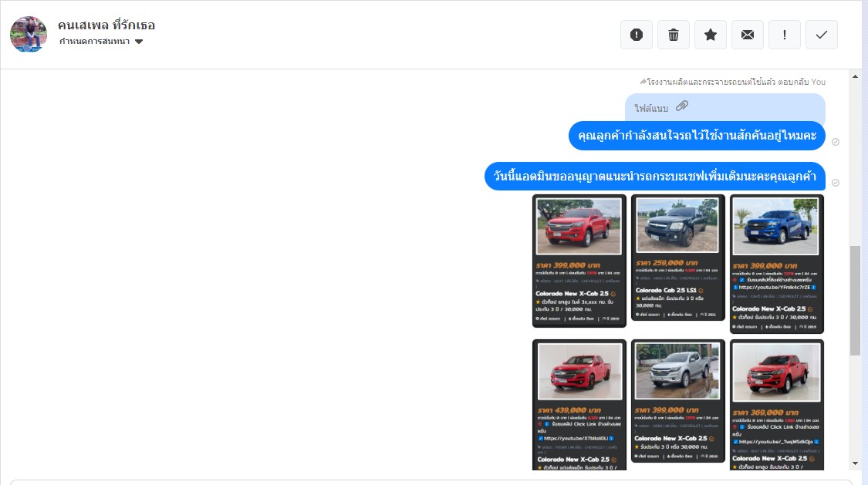Viewport: 868px width, 485px height.
Task: Click delivery status icon beside second blue message
Action: [x=836, y=183]
